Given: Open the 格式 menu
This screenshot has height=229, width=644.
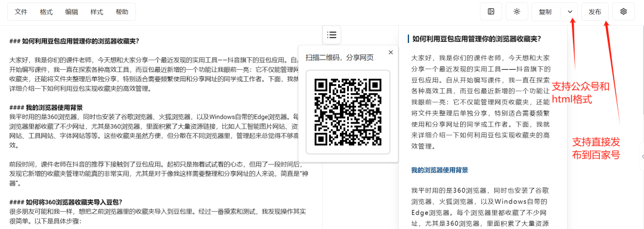Looking at the screenshot, I should coord(46,12).
